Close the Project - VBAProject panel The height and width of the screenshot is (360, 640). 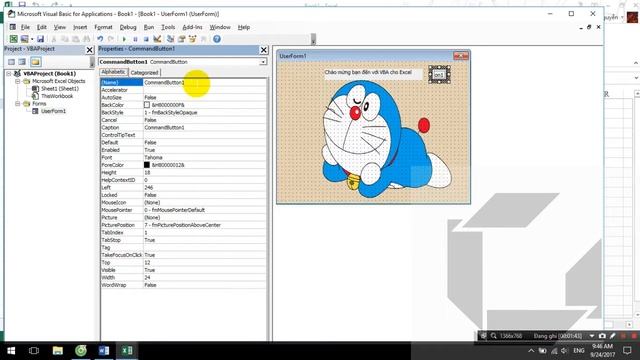[x=89, y=50]
